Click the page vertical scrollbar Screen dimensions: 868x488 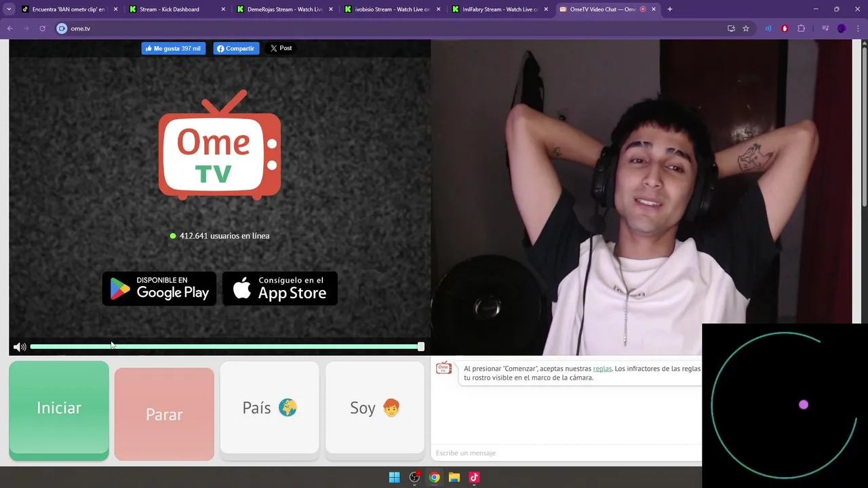pyautogui.click(x=865, y=125)
